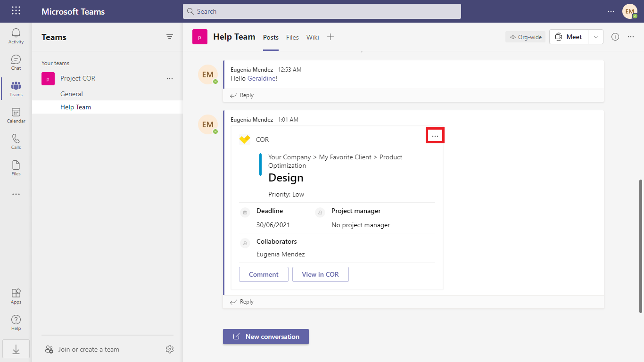This screenshot has width=644, height=362.
Task: Start a meeting with Meet button
Action: [x=569, y=37]
